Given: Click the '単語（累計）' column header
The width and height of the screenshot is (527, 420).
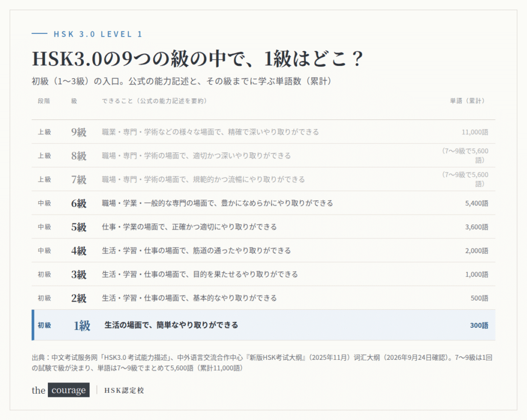Looking at the screenshot, I should coord(467,101).
